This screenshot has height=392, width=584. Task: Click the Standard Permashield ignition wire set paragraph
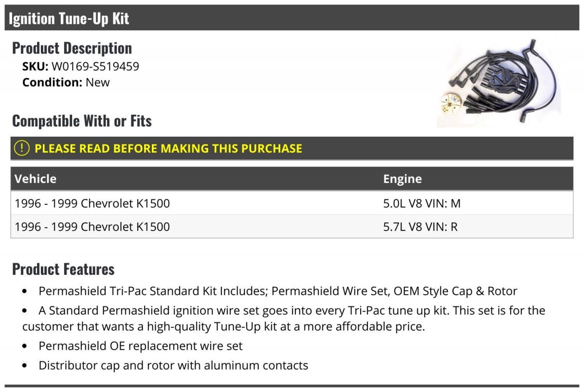(284, 319)
